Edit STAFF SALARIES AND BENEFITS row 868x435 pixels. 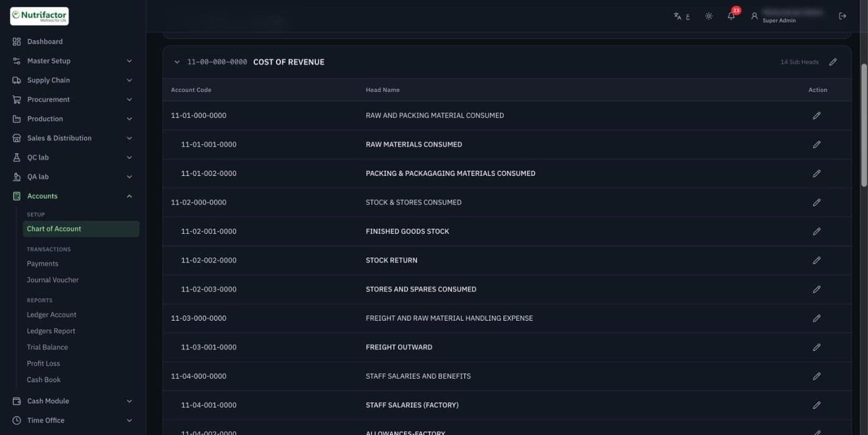pyautogui.click(x=817, y=376)
